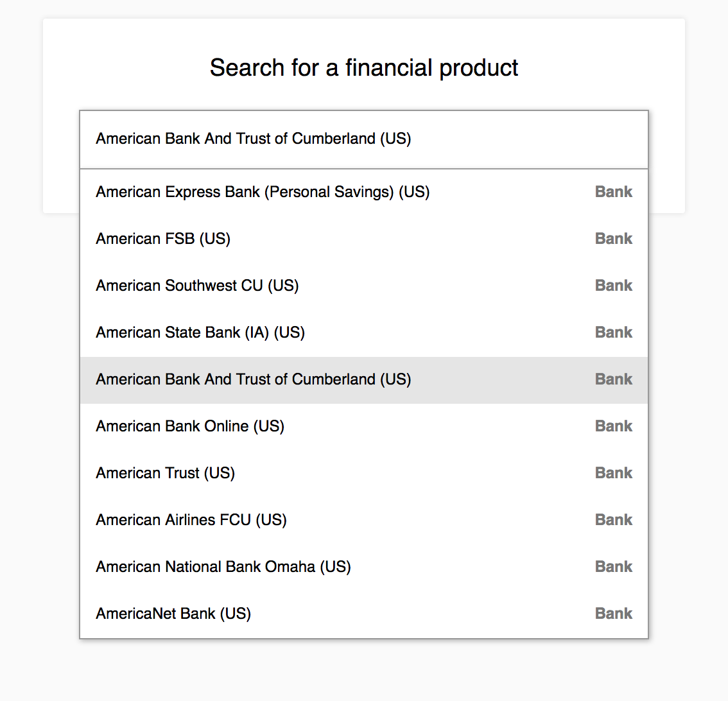Image resolution: width=728 pixels, height=701 pixels.
Task: Pick American Trust (US) from suggestions
Action: tap(166, 473)
